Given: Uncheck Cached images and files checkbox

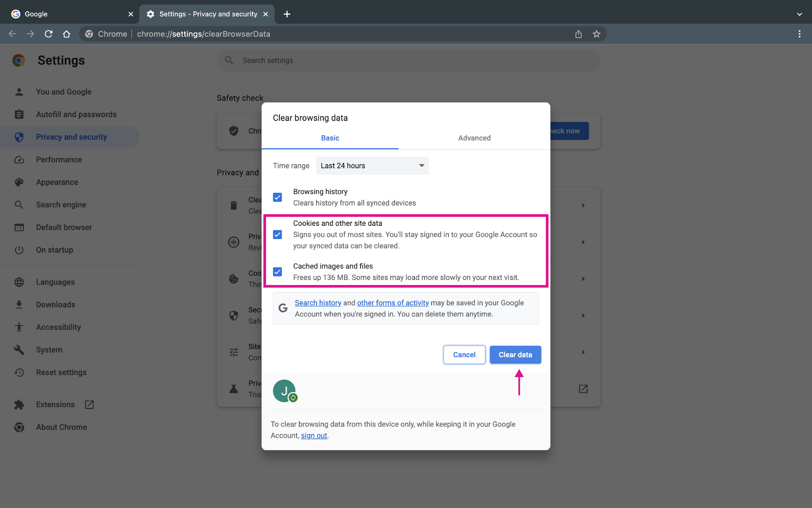Looking at the screenshot, I should pos(277,272).
